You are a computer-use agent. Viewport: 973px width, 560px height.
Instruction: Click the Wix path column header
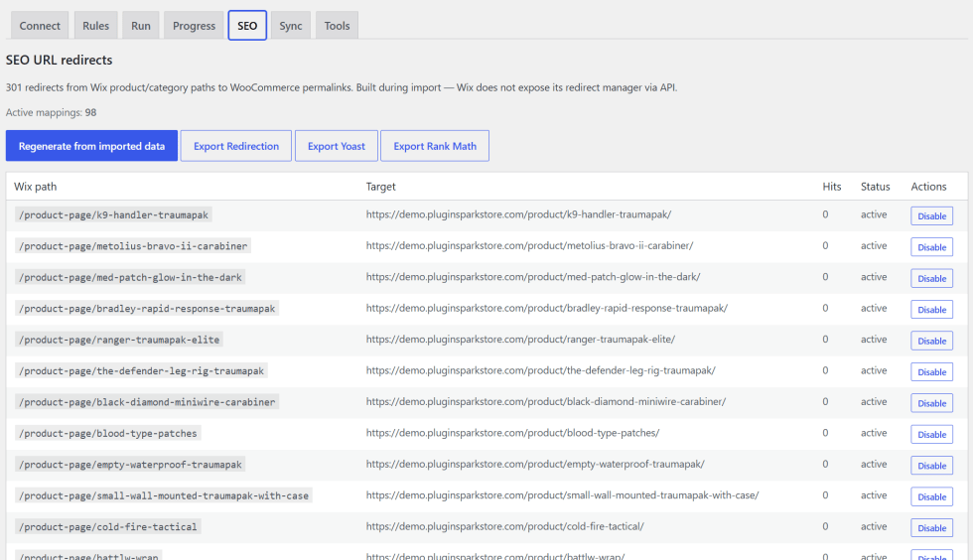(x=36, y=187)
